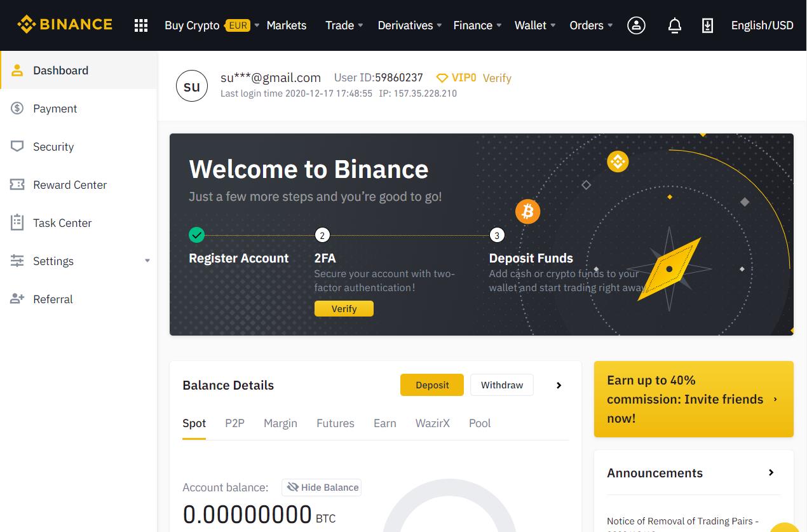Switch to the WazirX balance tab

coord(433,423)
